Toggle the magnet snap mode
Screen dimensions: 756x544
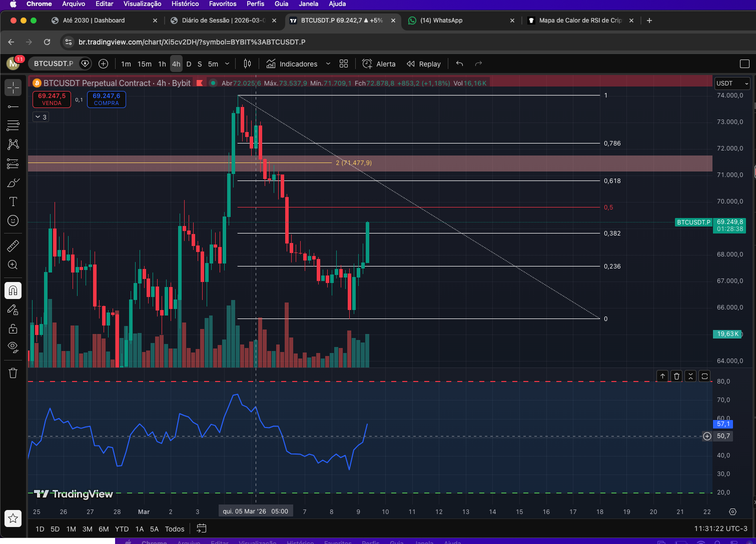pyautogui.click(x=13, y=290)
